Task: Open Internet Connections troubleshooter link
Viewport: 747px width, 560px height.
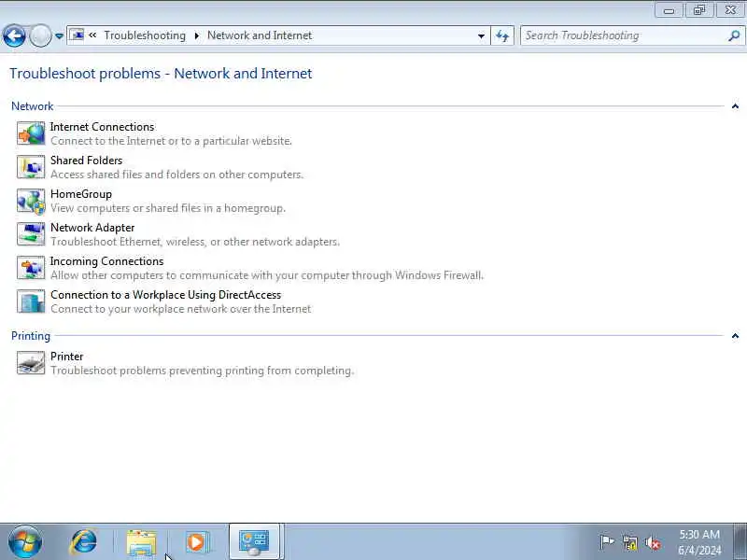Action: [x=102, y=127]
